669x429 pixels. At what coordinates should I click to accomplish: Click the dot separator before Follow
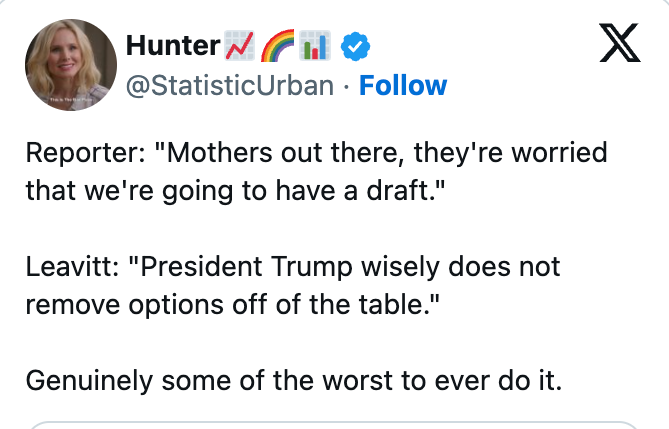tap(346, 87)
